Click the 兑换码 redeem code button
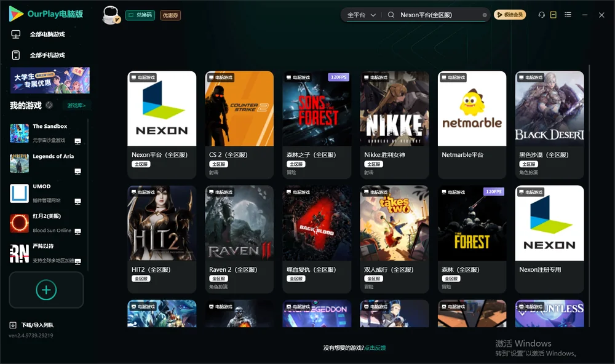The image size is (615, 364). point(140,15)
